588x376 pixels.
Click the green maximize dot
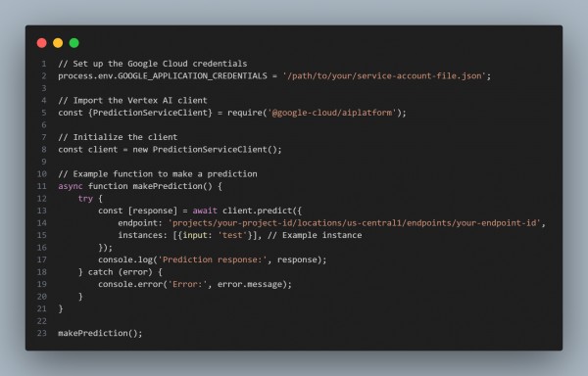[74, 43]
